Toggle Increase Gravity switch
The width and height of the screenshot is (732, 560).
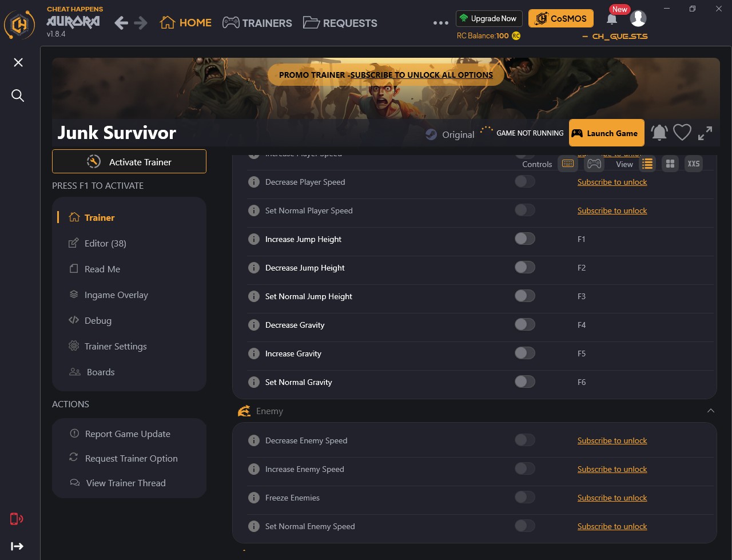click(x=525, y=353)
